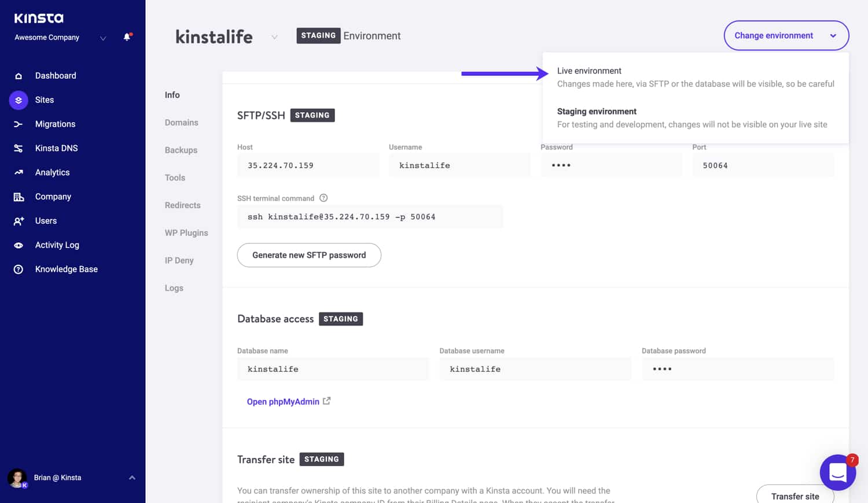This screenshot has height=503, width=868.
Task: Switch to the Backups tab
Action: [x=181, y=150]
